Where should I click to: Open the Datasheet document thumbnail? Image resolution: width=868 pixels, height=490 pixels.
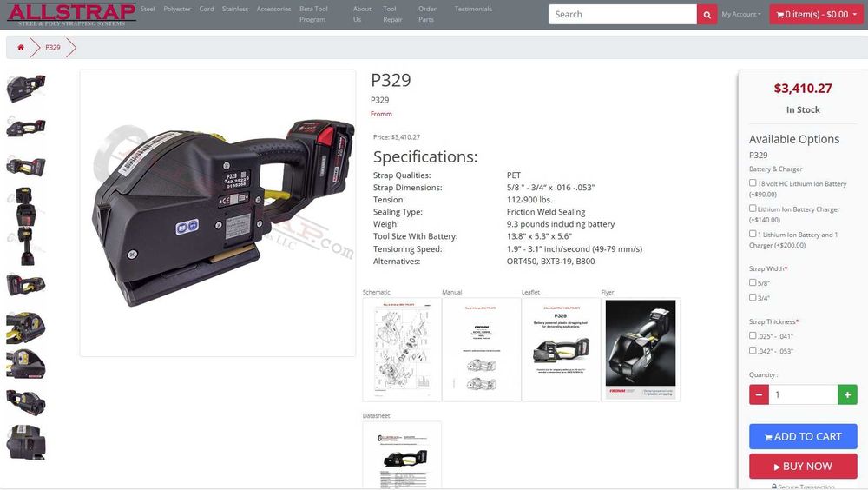[x=402, y=455]
